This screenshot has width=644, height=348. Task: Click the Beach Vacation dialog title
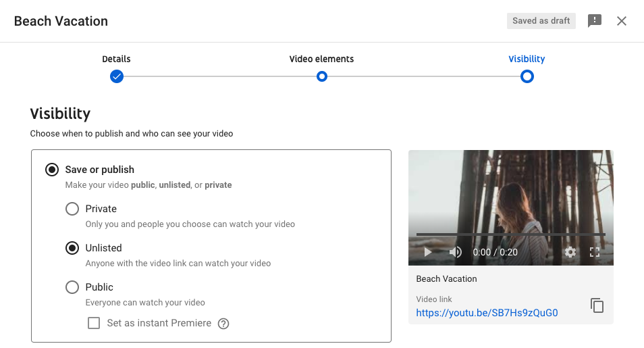(61, 21)
